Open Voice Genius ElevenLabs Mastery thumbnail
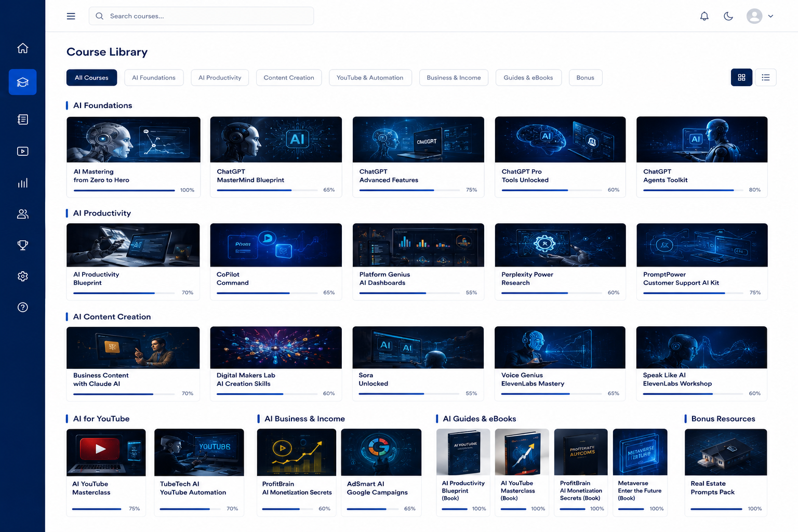Viewport: 798px width, 532px height. pyautogui.click(x=560, y=348)
